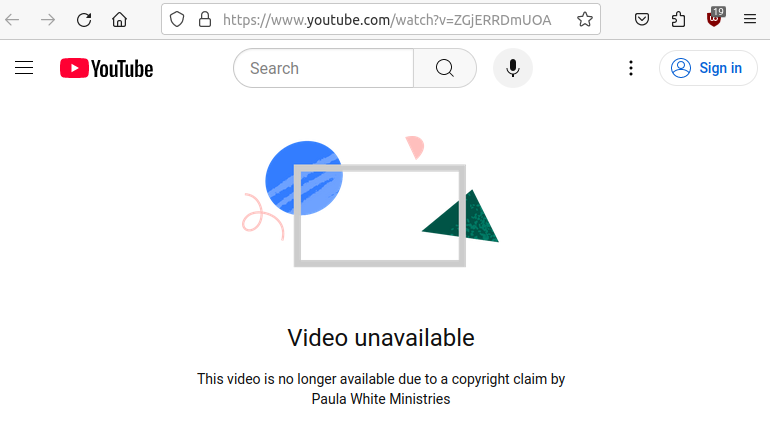The width and height of the screenshot is (770, 424).
Task: Open tracking protection shield panel
Action: [x=177, y=20]
